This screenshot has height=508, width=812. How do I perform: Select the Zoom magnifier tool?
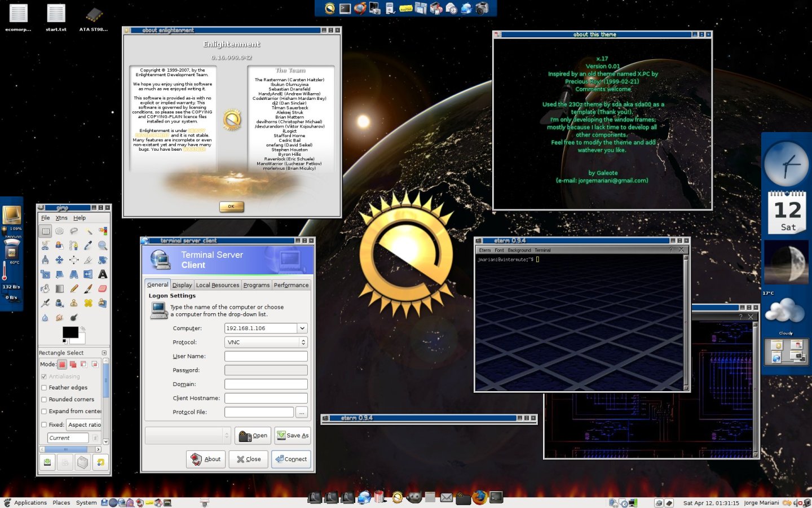coord(103,246)
